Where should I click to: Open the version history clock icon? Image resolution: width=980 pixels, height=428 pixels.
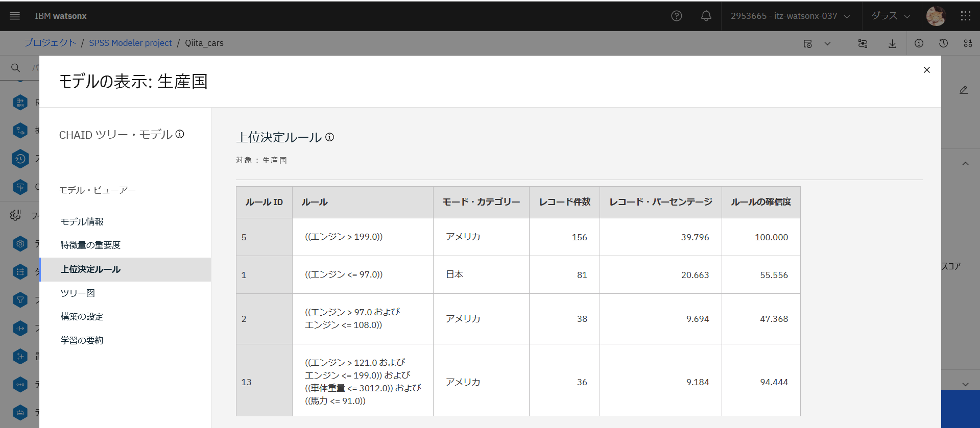(943, 43)
